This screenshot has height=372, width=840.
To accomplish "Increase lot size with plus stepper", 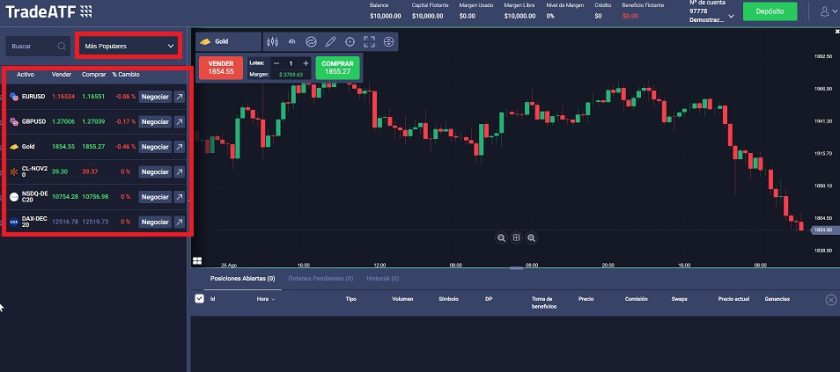I will click(306, 63).
